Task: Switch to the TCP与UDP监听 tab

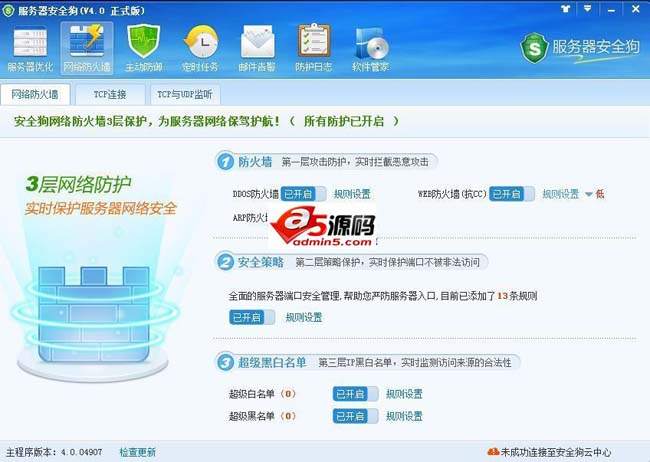Action: [185, 95]
